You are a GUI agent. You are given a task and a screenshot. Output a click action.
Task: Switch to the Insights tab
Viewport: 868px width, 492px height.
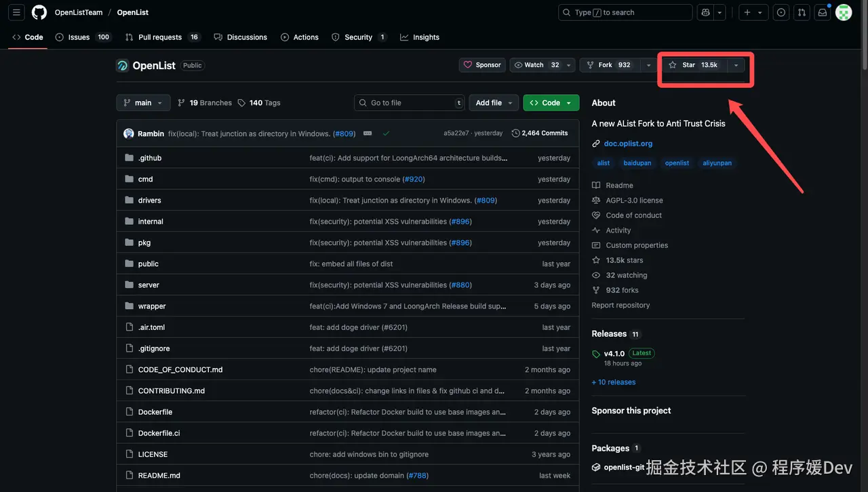pos(420,37)
